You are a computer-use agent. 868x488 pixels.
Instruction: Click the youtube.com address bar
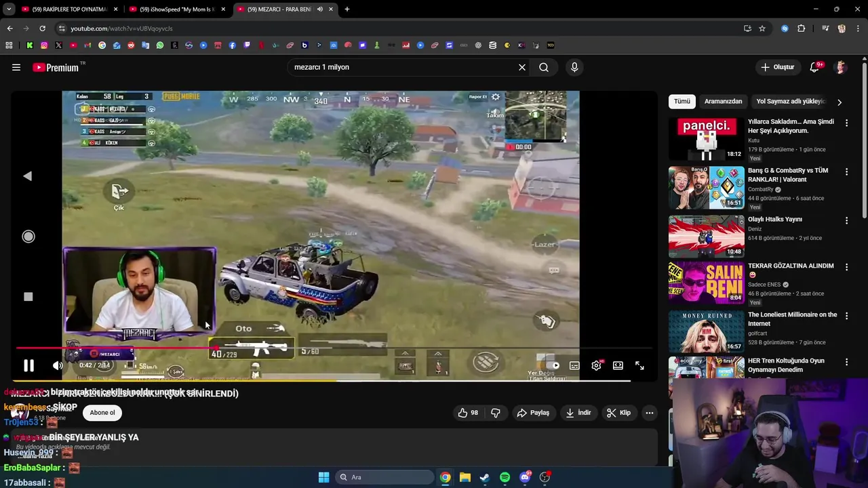point(400,28)
